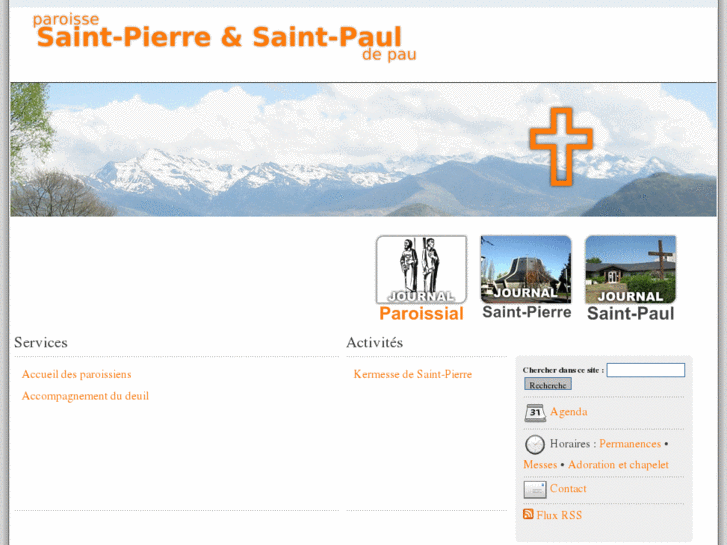The height and width of the screenshot is (545, 727).
Task: Open the Agenda calendar icon
Action: [535, 413]
